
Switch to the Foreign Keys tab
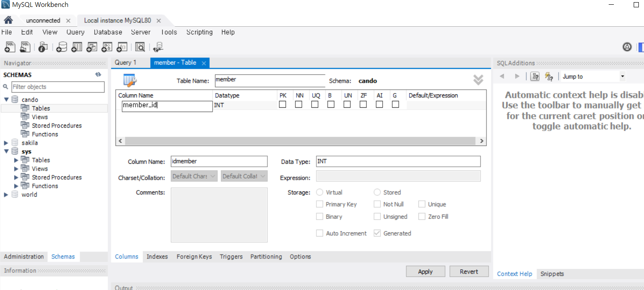tap(194, 256)
